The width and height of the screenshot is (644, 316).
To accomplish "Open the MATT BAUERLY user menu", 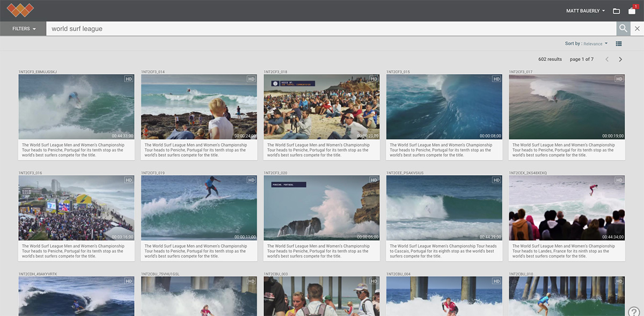I will click(x=586, y=11).
